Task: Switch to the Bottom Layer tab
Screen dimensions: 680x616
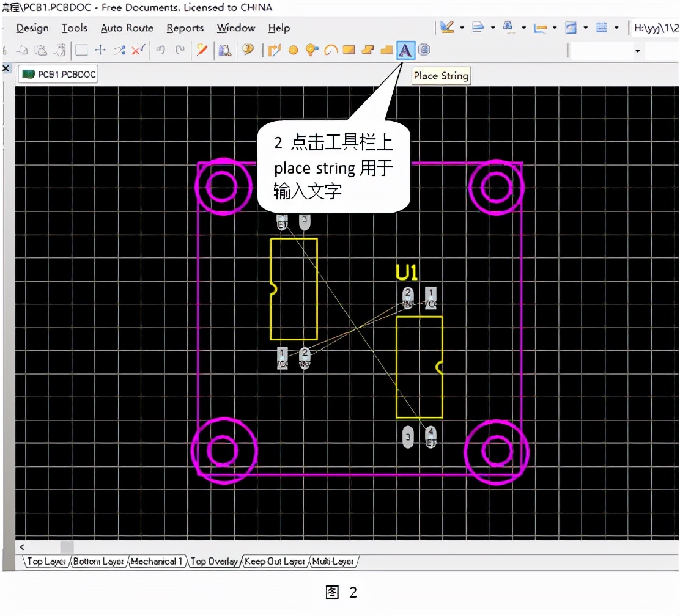Action: tap(98, 561)
